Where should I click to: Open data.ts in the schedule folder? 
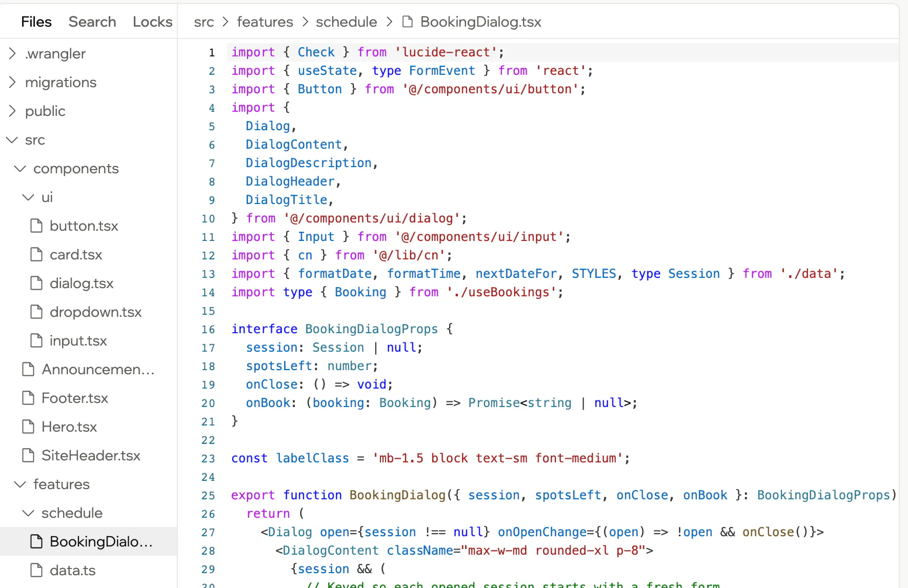click(x=72, y=570)
